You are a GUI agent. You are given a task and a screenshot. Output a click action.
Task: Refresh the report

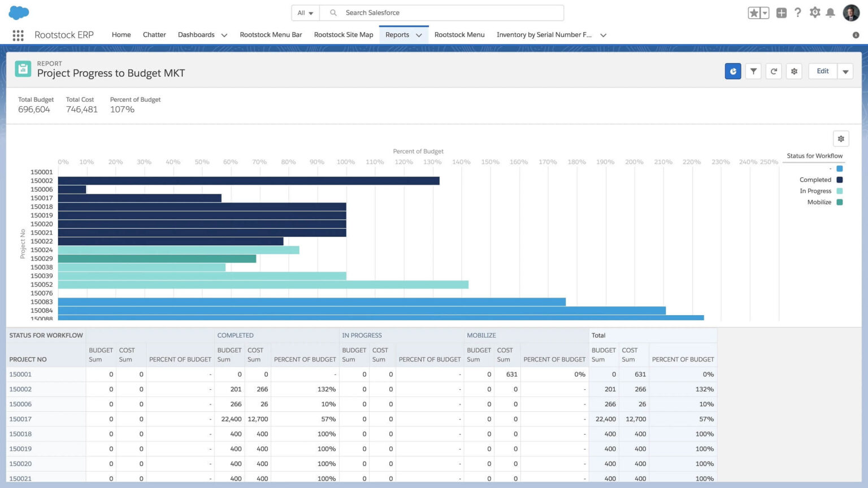(x=774, y=71)
